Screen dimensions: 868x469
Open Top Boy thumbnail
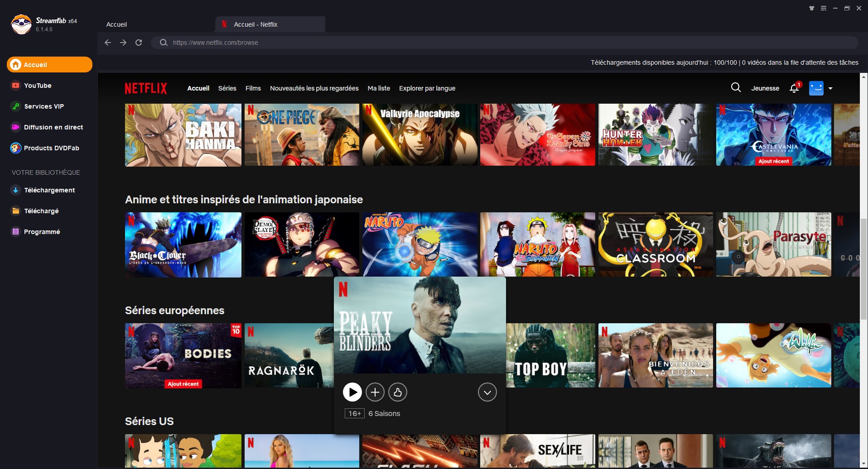550,355
